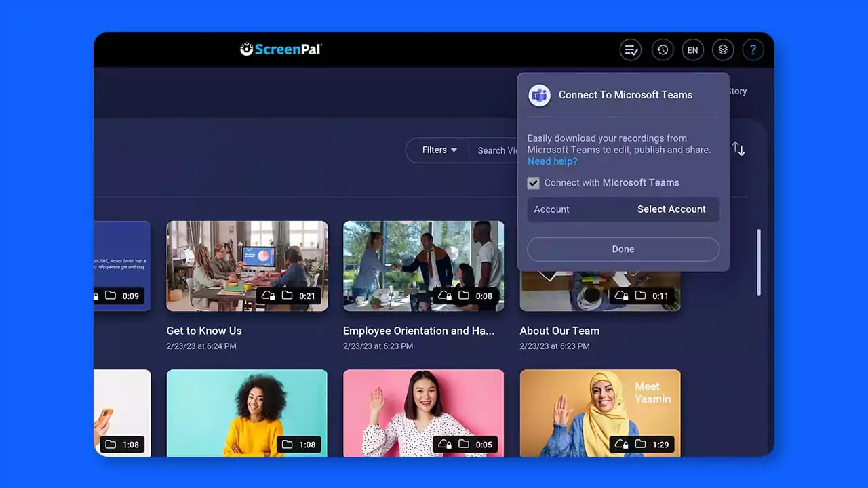Open the stacked layers integrations icon

[x=723, y=49]
